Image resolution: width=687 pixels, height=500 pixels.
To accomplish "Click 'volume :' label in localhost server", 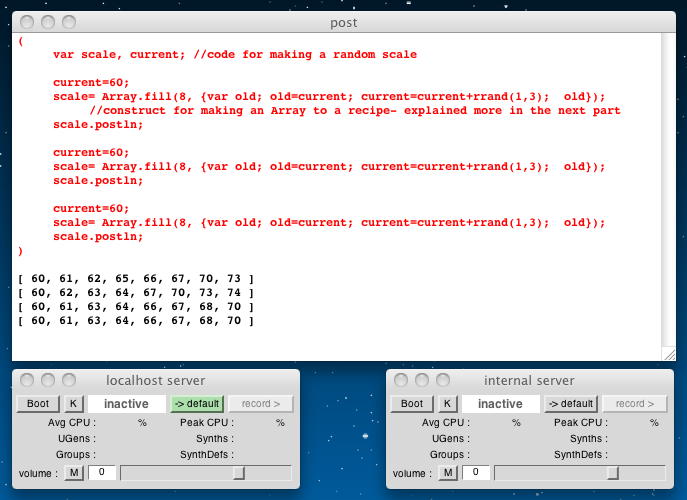I will tap(38, 474).
